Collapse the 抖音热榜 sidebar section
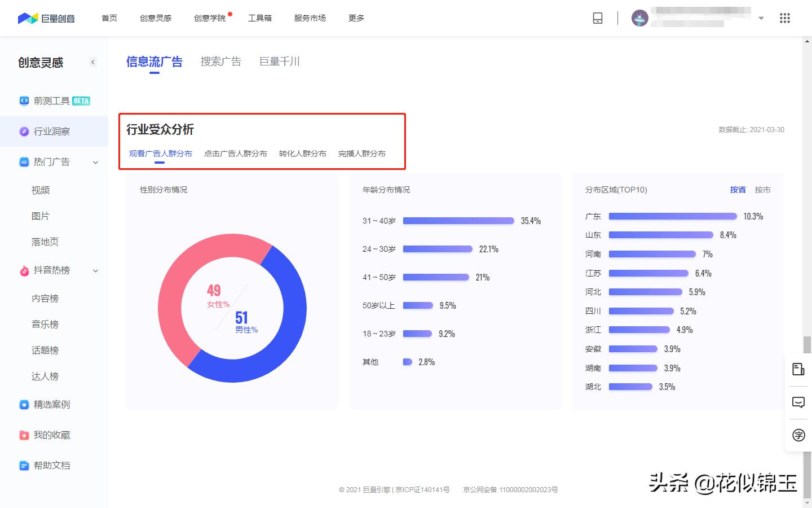The image size is (812, 508). click(x=95, y=270)
